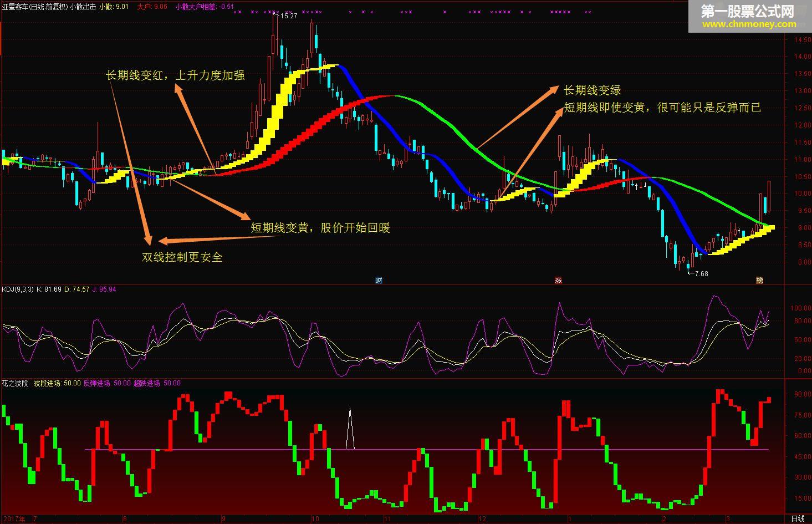Screen dimensions: 812x524
Task: Click the magenta 小散大户相差: -0.51 readout
Action: pyautogui.click(x=205, y=7)
